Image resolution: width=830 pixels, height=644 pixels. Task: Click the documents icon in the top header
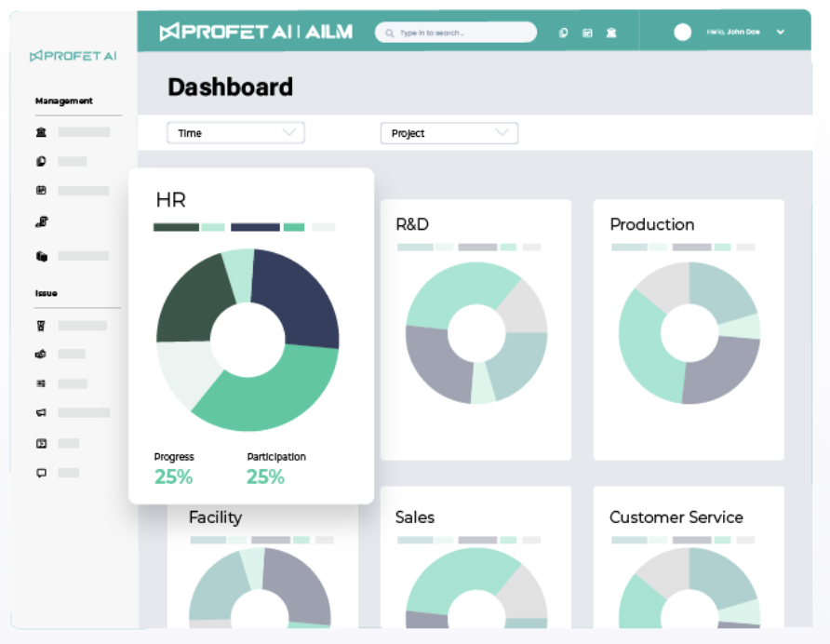563,33
